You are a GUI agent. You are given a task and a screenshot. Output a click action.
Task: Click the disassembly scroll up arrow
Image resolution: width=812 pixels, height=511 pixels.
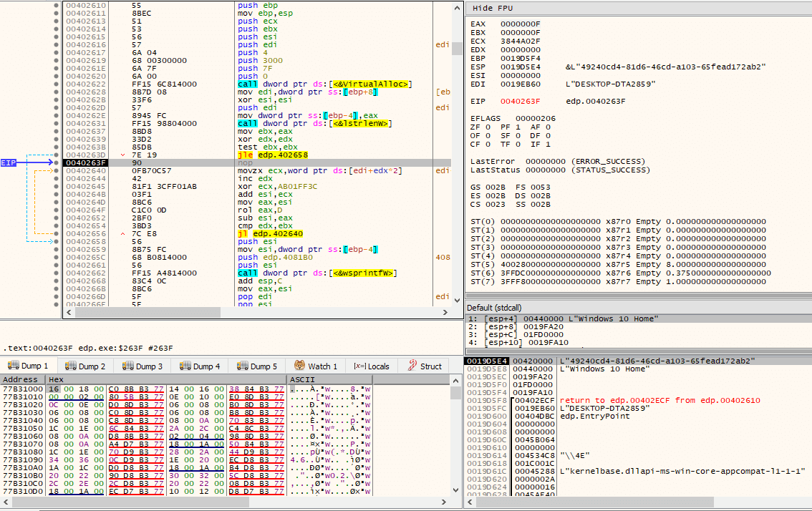coord(457,8)
